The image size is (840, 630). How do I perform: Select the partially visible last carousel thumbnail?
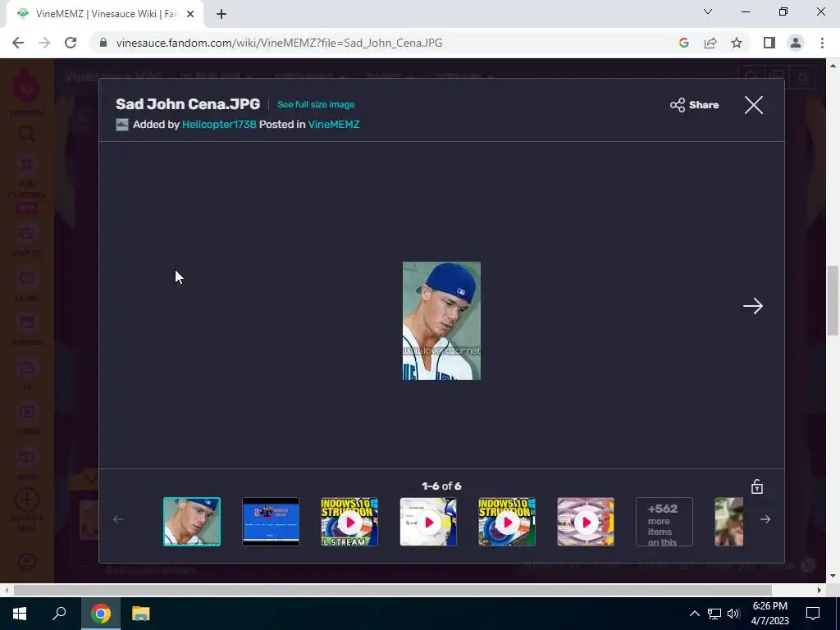(x=728, y=522)
